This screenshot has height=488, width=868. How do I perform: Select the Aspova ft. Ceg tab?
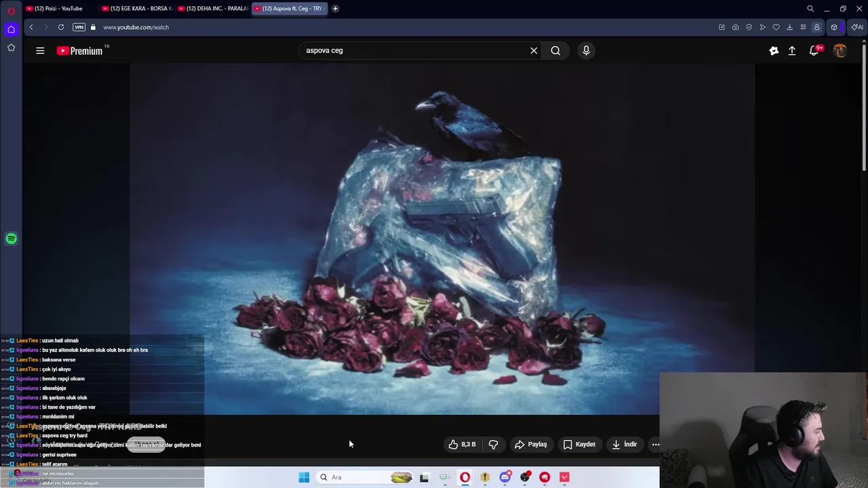(x=289, y=8)
